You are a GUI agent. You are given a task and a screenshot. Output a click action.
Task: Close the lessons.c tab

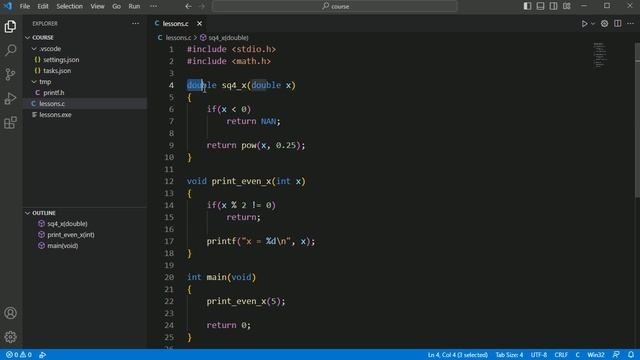point(199,24)
